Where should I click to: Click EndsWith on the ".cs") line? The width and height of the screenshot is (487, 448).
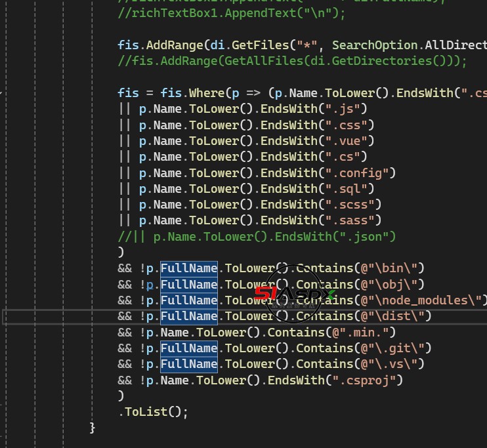coord(289,157)
